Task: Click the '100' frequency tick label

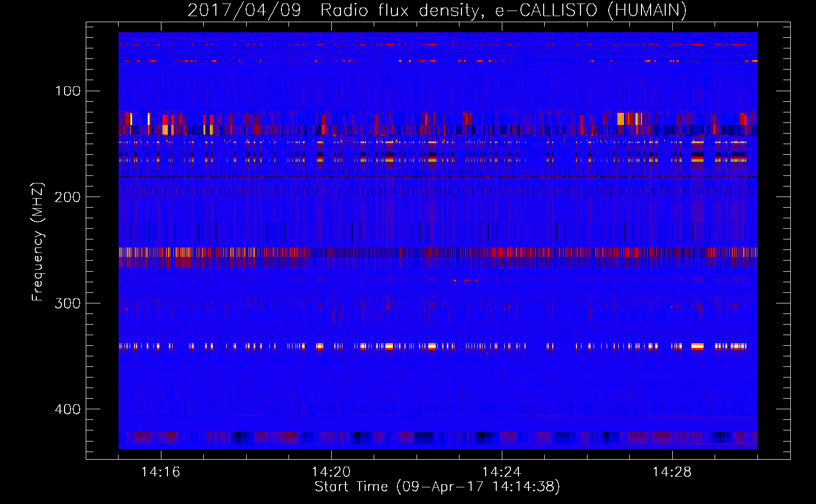Action: tap(68, 91)
